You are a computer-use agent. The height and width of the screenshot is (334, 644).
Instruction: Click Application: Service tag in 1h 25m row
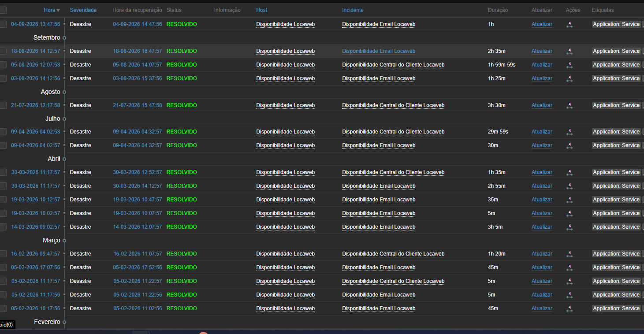coord(616,78)
